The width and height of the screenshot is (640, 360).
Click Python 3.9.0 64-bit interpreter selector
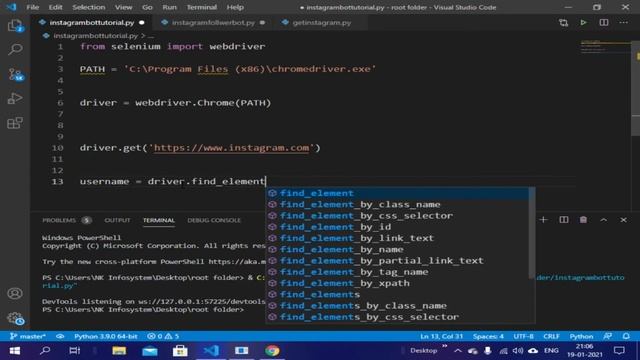[x=105, y=336]
